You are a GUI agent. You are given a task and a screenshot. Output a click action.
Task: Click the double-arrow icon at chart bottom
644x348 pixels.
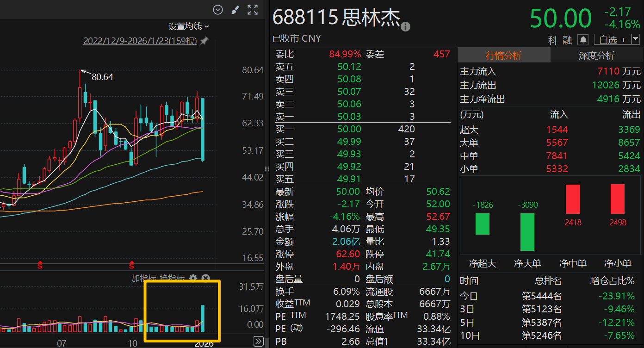[x=259, y=342]
